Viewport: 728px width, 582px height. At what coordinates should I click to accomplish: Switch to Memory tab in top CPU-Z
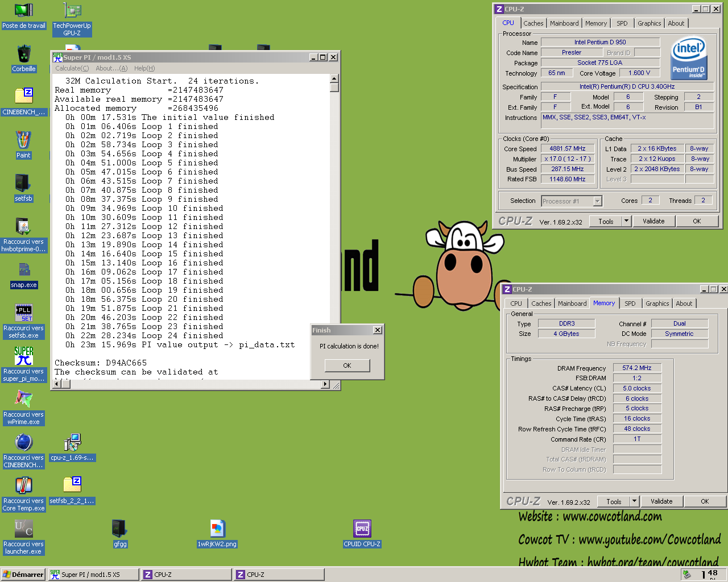coord(596,23)
